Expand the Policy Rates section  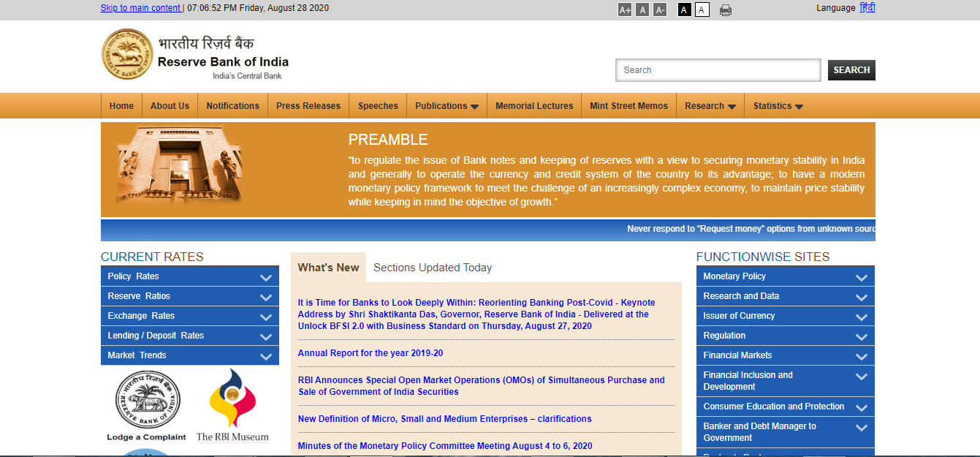(190, 276)
